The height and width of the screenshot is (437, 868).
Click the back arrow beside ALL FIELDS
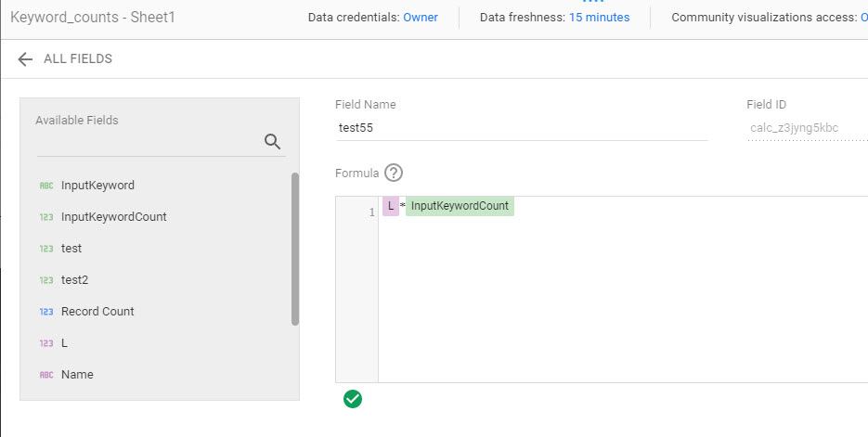click(25, 58)
